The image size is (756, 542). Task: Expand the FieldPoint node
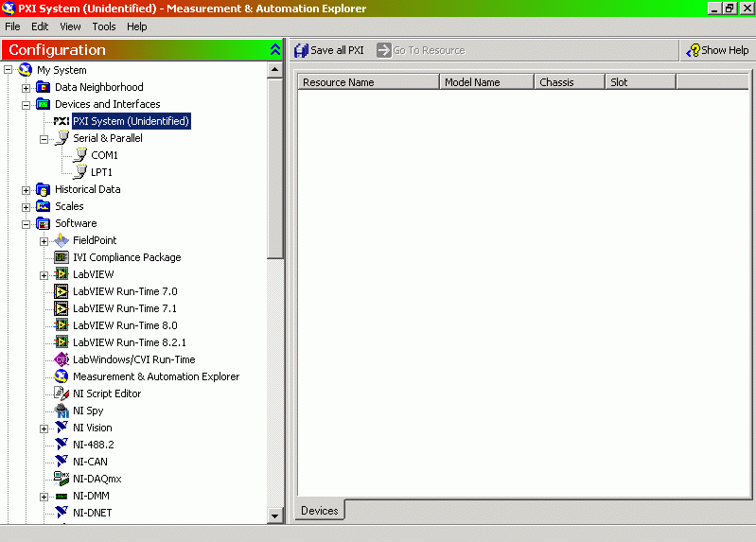click(44, 241)
